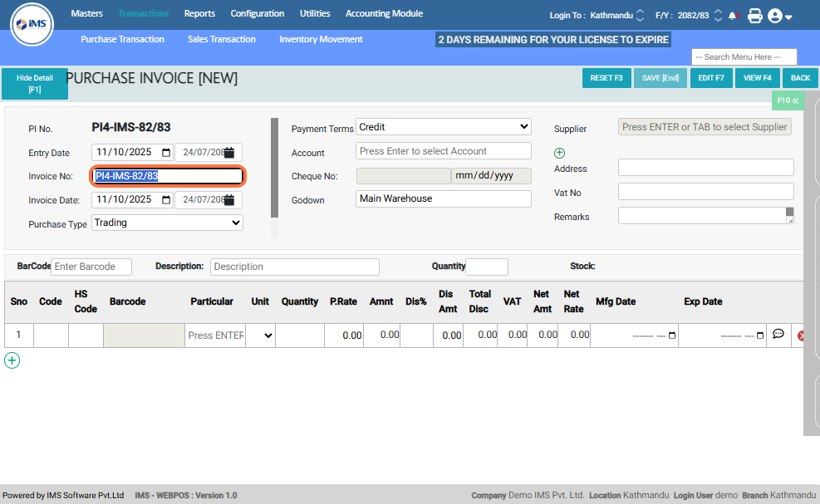
Task: Click the printer icon in header
Action: pos(754,16)
